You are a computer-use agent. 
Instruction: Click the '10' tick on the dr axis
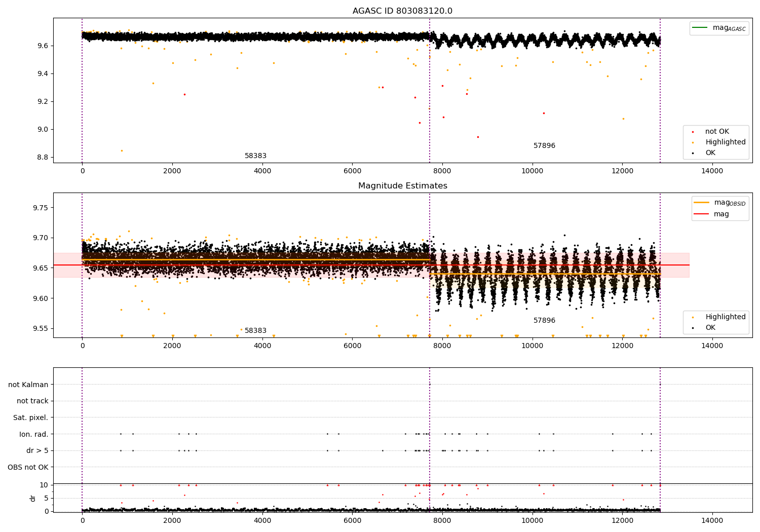pyautogui.click(x=44, y=485)
